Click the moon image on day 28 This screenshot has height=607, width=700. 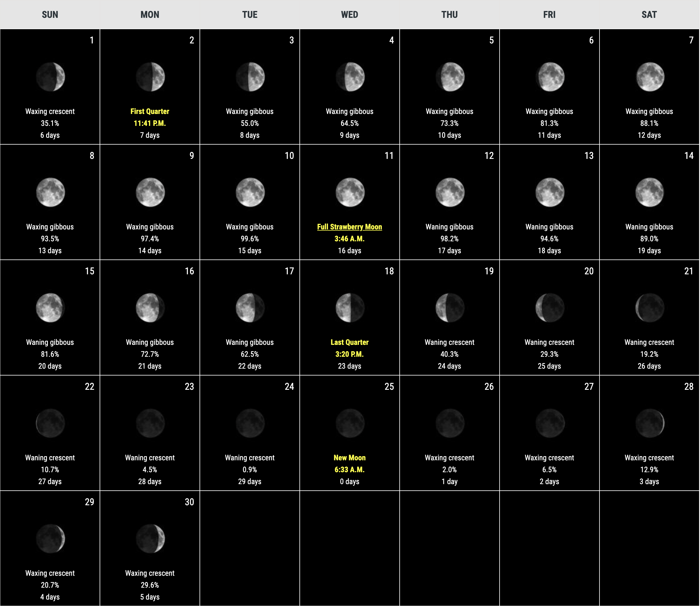[649, 423]
